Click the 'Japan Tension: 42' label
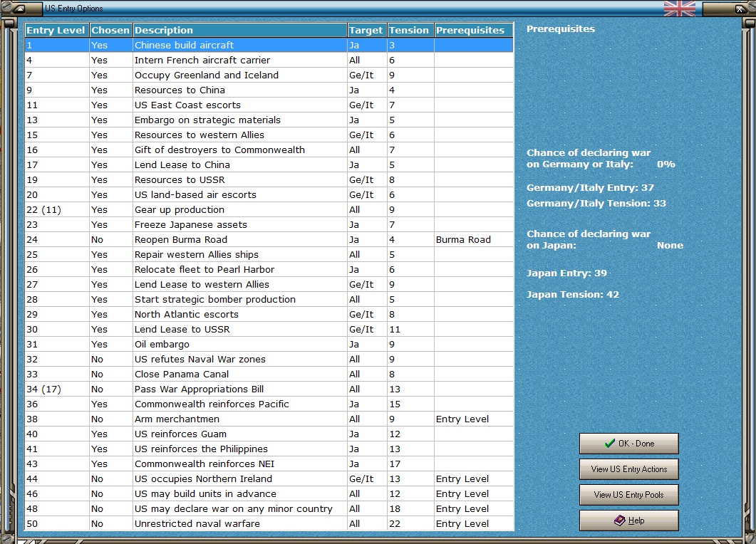 coord(573,294)
